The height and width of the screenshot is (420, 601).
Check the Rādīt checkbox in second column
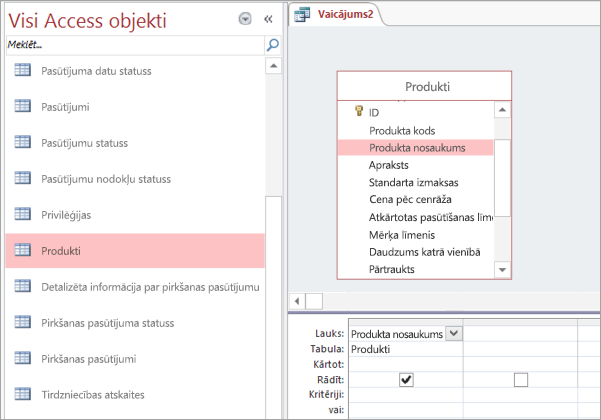(521, 380)
